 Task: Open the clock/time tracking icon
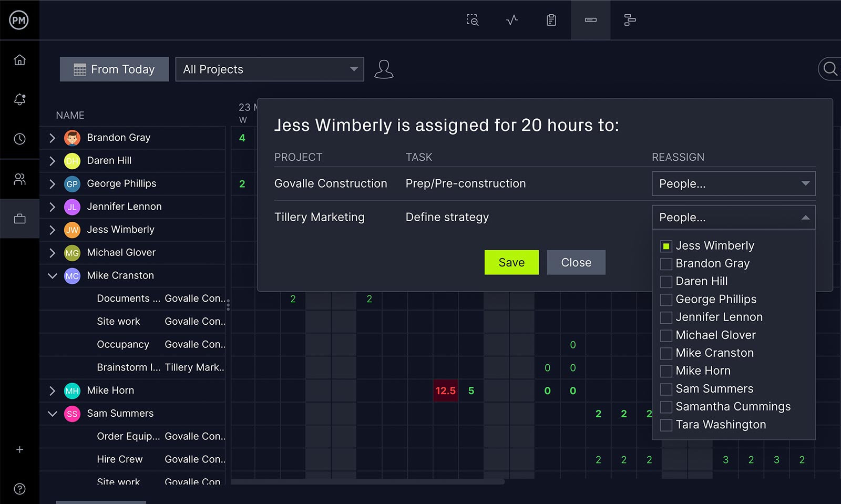19,139
